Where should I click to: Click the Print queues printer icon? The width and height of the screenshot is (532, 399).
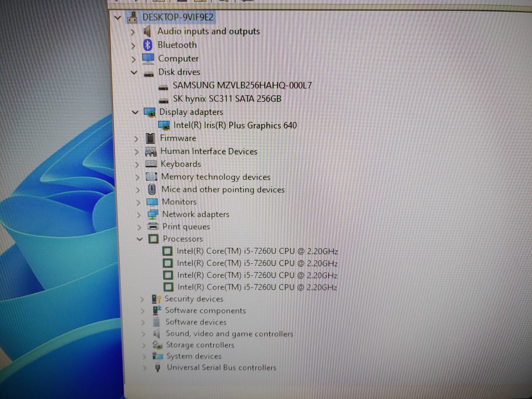click(x=153, y=226)
